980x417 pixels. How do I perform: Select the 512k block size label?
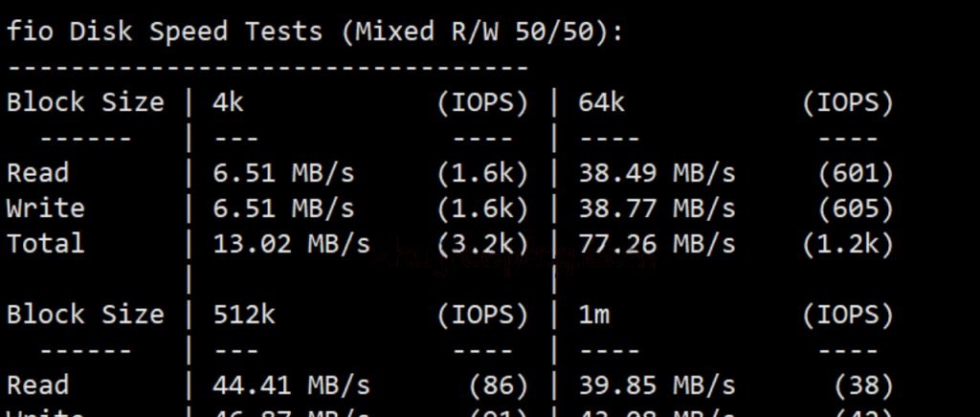pyautogui.click(x=244, y=314)
